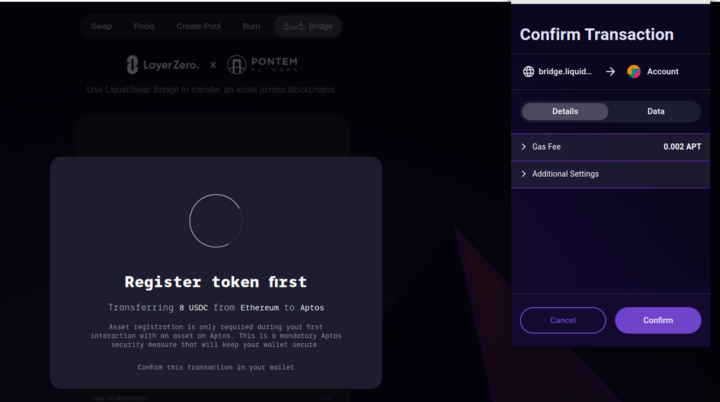Click the Account label
720x402 pixels.
tap(663, 72)
